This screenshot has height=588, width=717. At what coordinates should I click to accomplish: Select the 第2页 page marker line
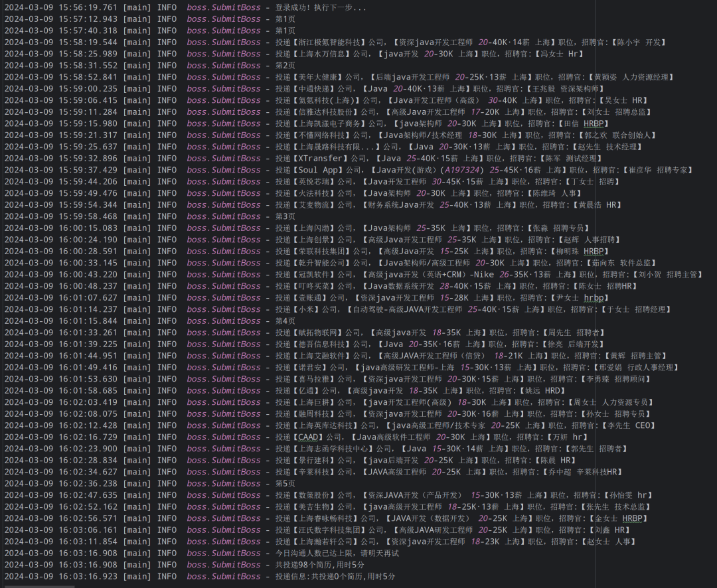285,65
